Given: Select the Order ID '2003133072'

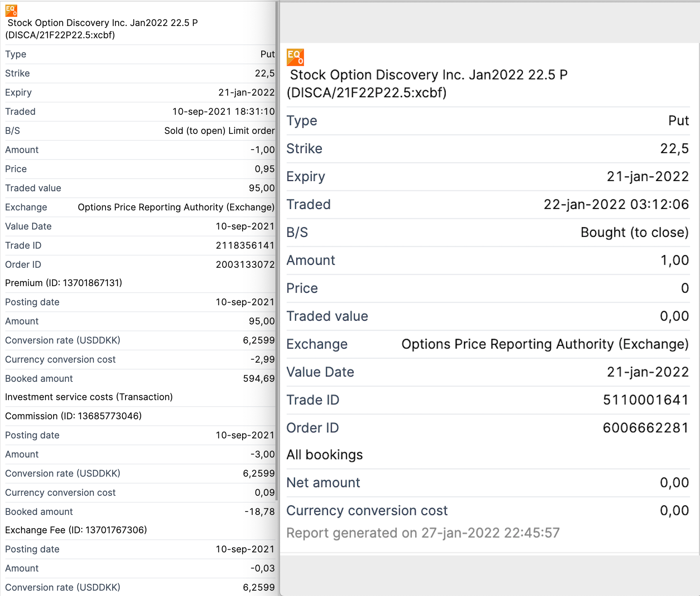Looking at the screenshot, I should click(245, 265).
